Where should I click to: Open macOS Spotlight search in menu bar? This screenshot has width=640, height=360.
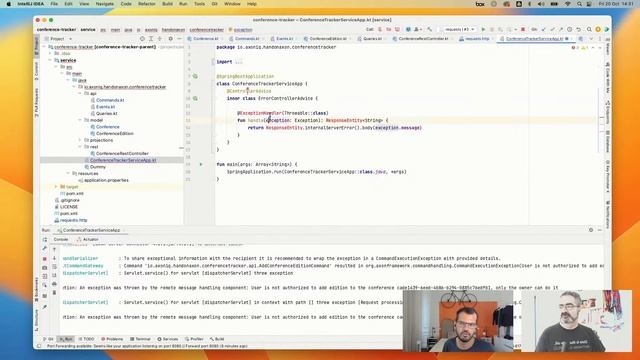579,4
